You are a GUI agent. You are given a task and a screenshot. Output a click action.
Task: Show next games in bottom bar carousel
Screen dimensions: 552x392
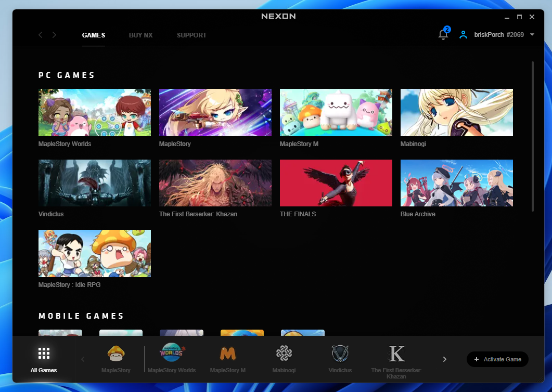click(445, 359)
